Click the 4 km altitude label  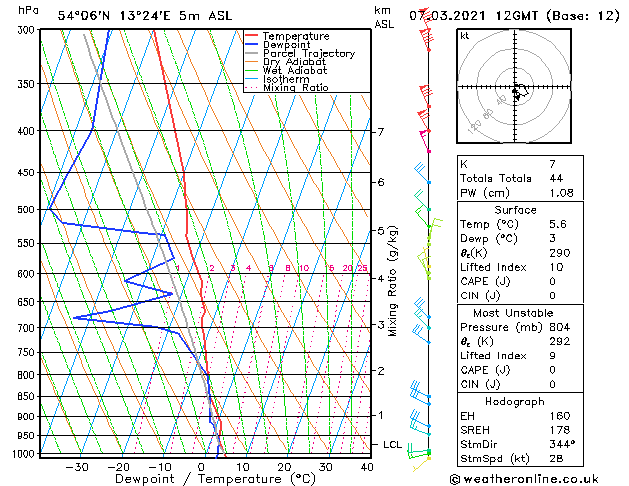click(380, 278)
